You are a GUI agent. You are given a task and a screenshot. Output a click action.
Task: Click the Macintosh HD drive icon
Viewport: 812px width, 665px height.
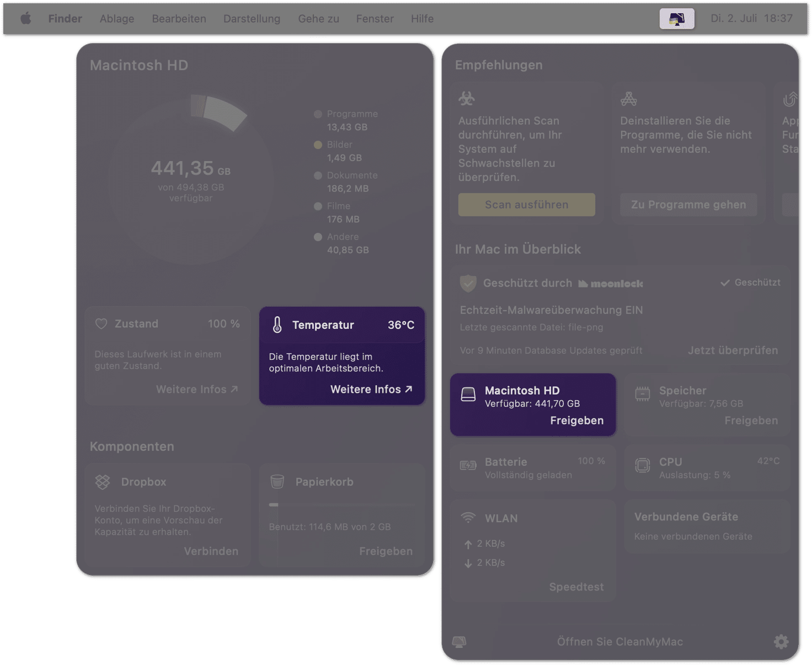click(x=468, y=394)
